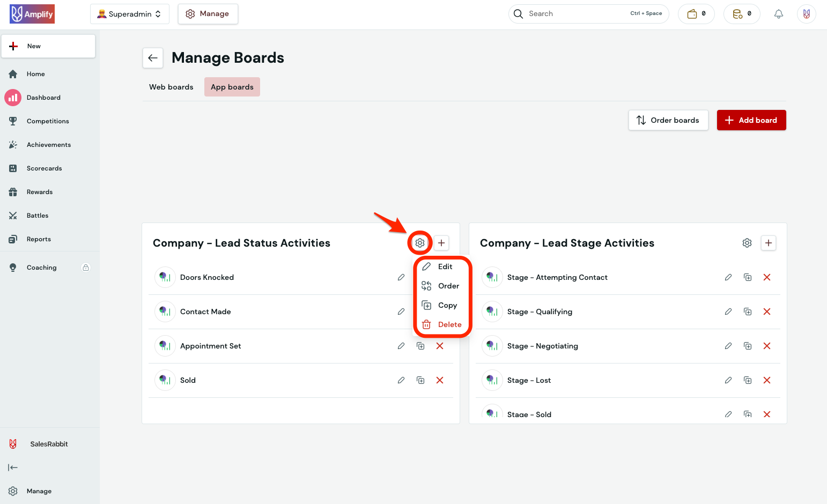The width and height of the screenshot is (827, 504).
Task: Open the Superadmin role dropdown
Action: tap(129, 13)
